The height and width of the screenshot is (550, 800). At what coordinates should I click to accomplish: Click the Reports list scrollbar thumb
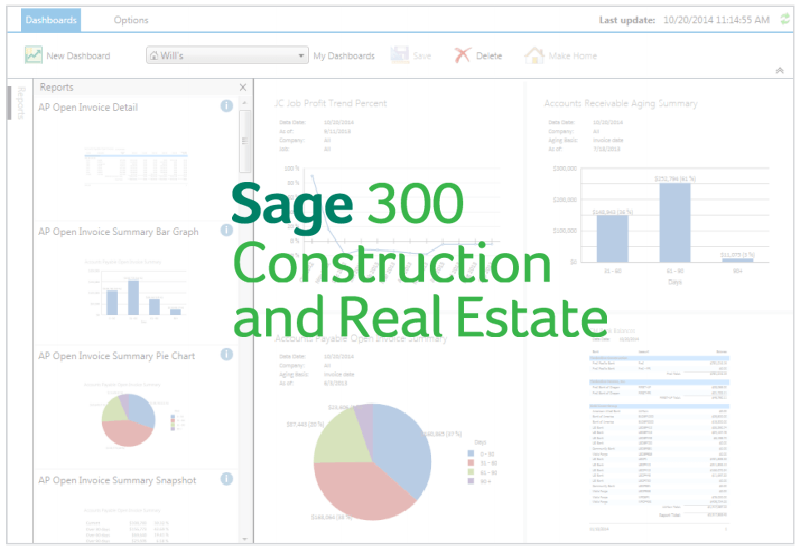coord(245,141)
